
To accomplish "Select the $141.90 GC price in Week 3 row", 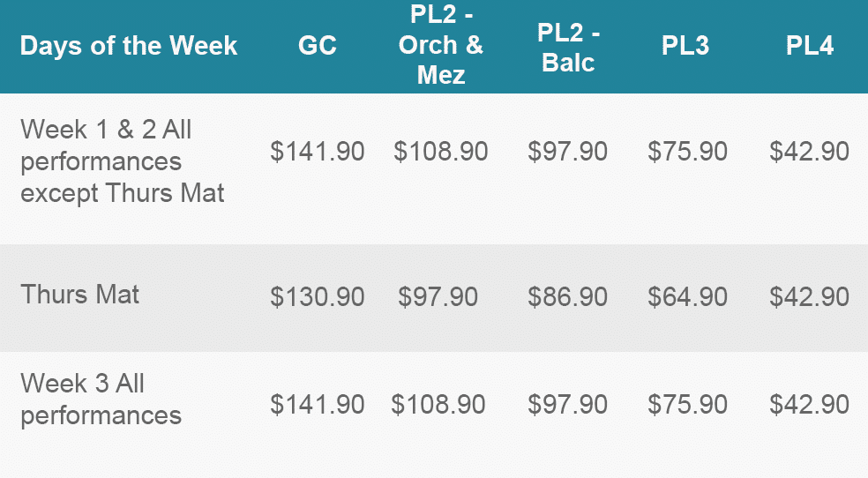I will (x=318, y=405).
